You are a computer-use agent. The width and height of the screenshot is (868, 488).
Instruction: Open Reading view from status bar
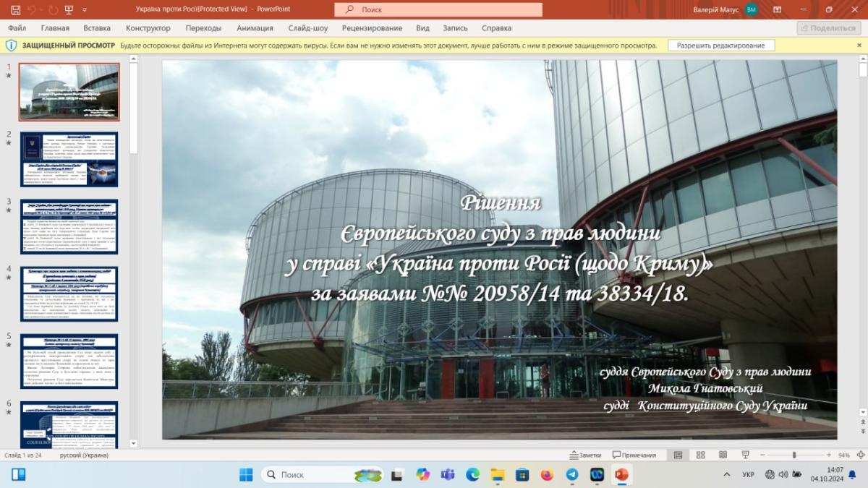click(x=723, y=455)
